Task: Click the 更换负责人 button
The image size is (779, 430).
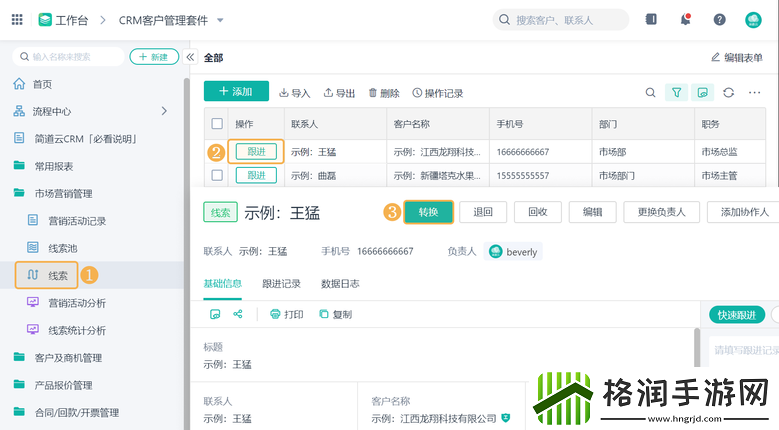Action: click(x=661, y=212)
